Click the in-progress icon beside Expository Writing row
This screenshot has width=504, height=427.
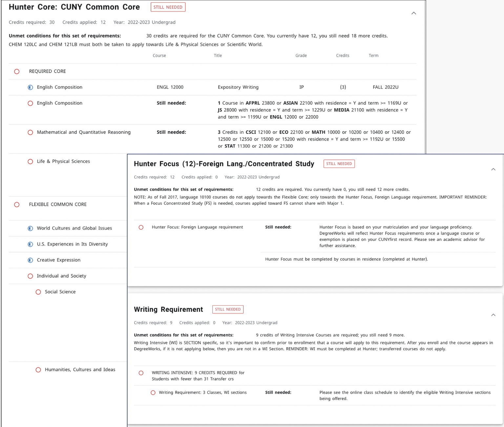pyautogui.click(x=30, y=87)
